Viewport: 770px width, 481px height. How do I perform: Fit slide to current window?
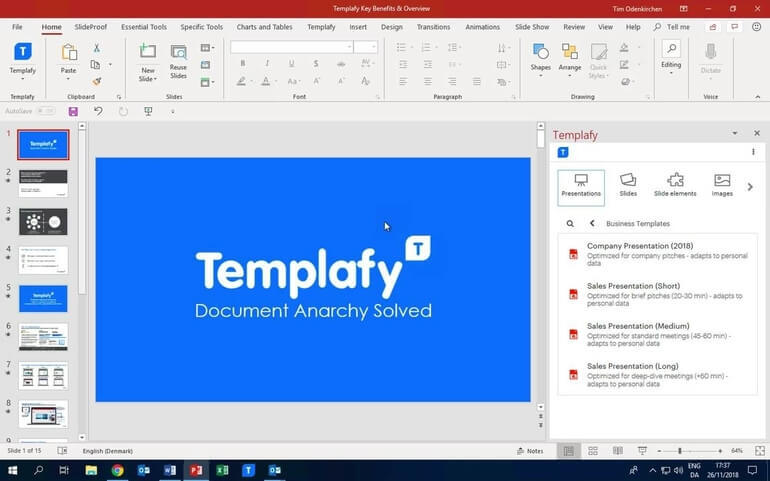click(760, 451)
